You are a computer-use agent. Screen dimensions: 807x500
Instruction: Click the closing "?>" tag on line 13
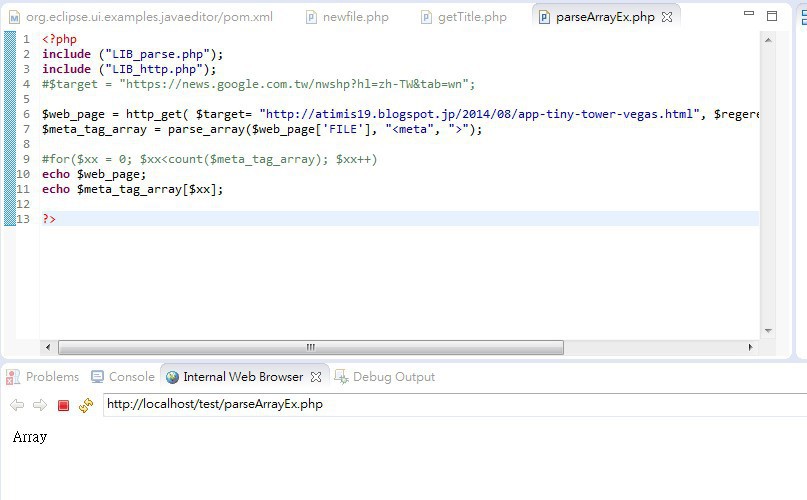(x=49, y=219)
